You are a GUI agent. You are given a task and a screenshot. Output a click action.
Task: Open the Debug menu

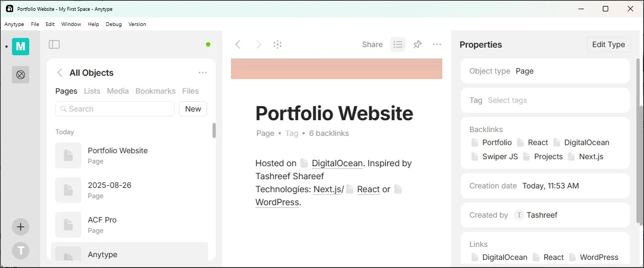pos(114,24)
